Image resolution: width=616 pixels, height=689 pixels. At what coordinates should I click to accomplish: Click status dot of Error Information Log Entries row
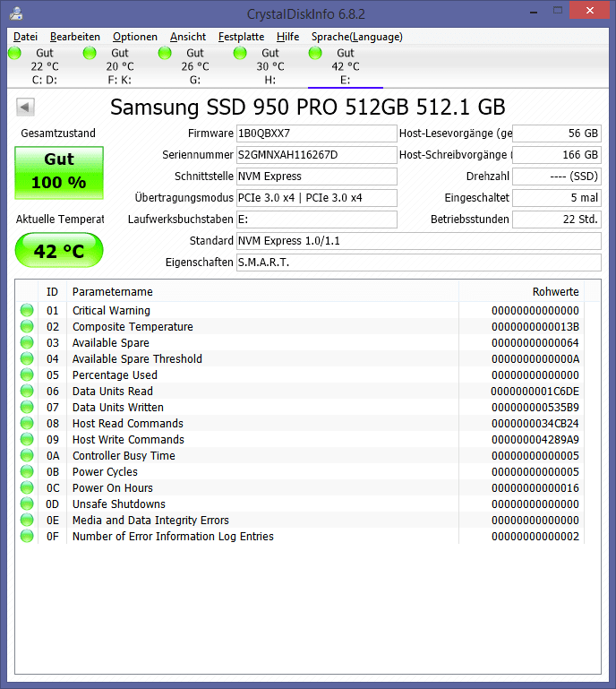click(27, 536)
